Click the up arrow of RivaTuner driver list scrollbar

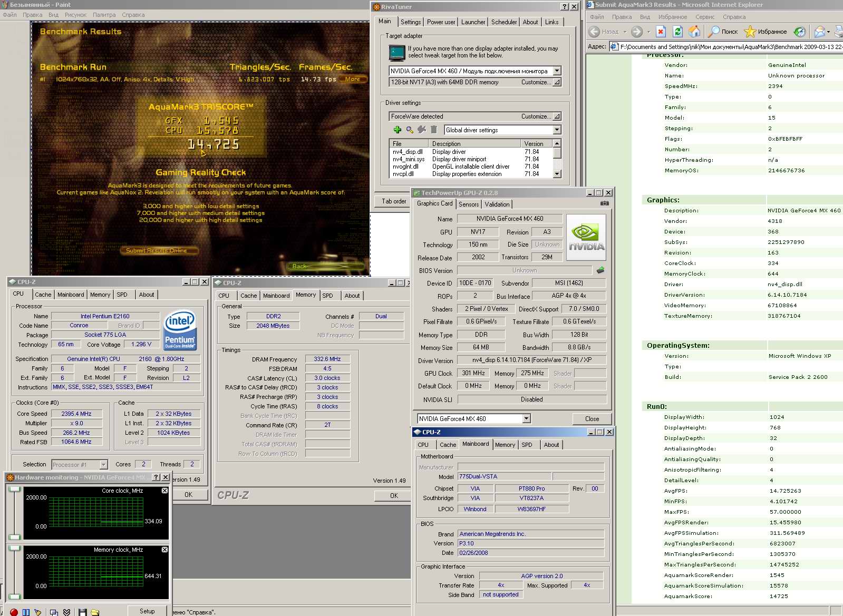pyautogui.click(x=557, y=143)
